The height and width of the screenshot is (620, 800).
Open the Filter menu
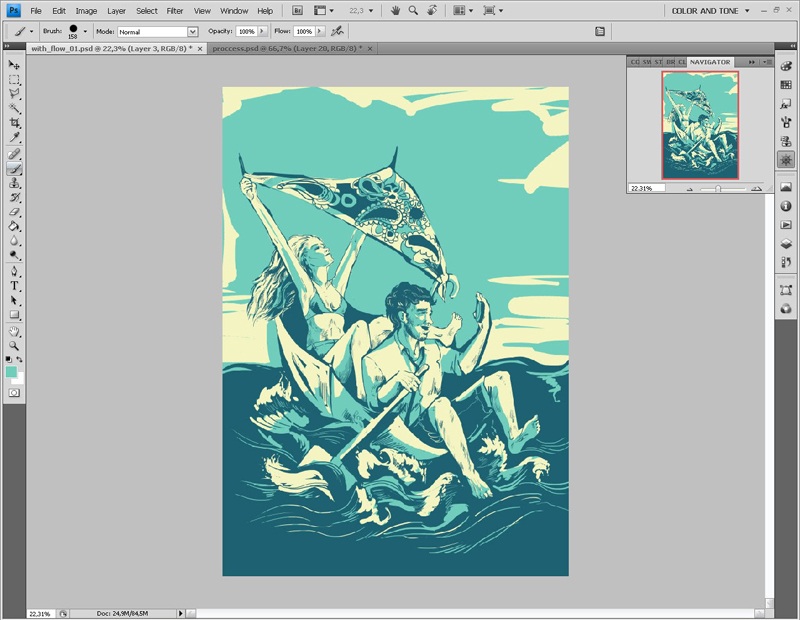click(175, 10)
